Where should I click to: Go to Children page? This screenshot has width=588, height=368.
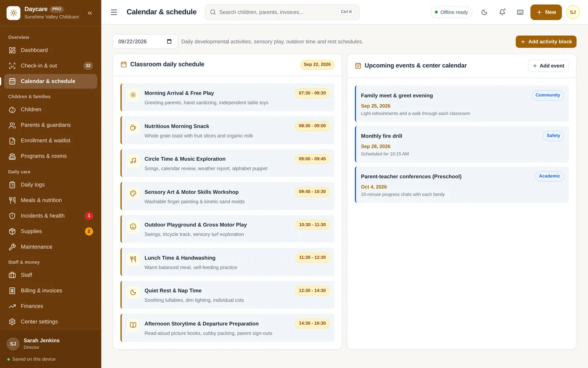pyautogui.click(x=50, y=109)
